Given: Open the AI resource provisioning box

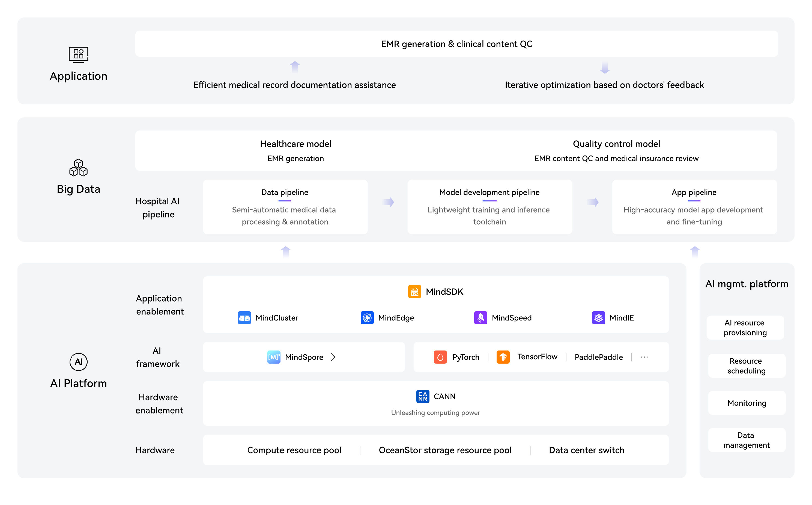Looking at the screenshot, I should tap(745, 328).
